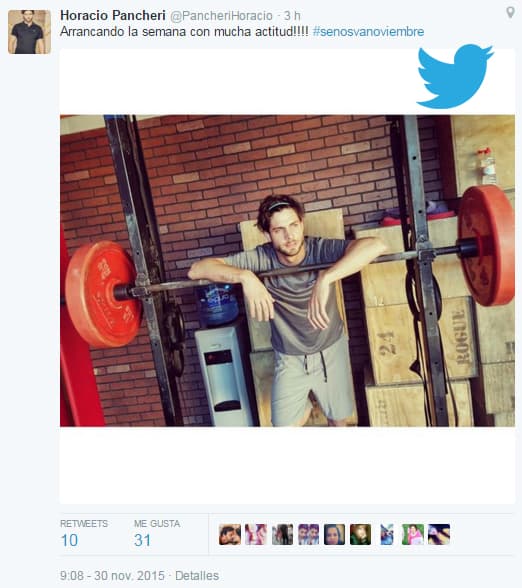Open the Horacio Pancheri display name
522x588 pixels.
(x=113, y=15)
